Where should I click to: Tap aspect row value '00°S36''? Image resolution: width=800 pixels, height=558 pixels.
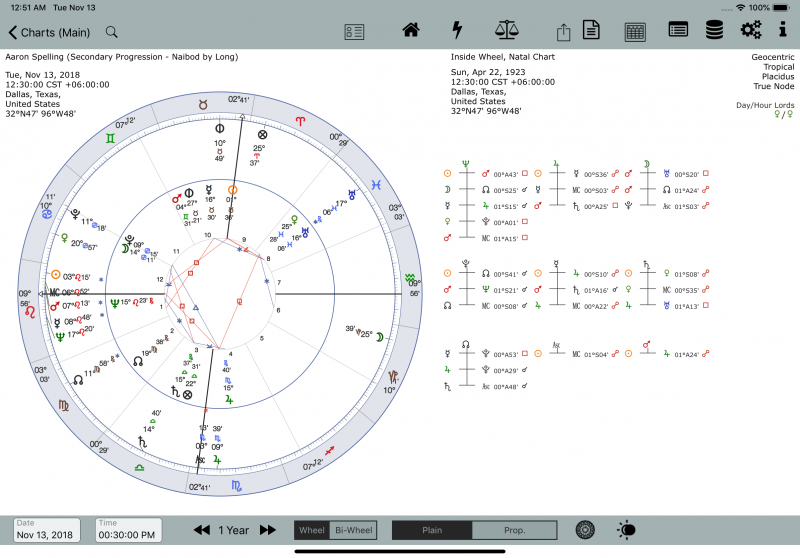click(x=596, y=174)
